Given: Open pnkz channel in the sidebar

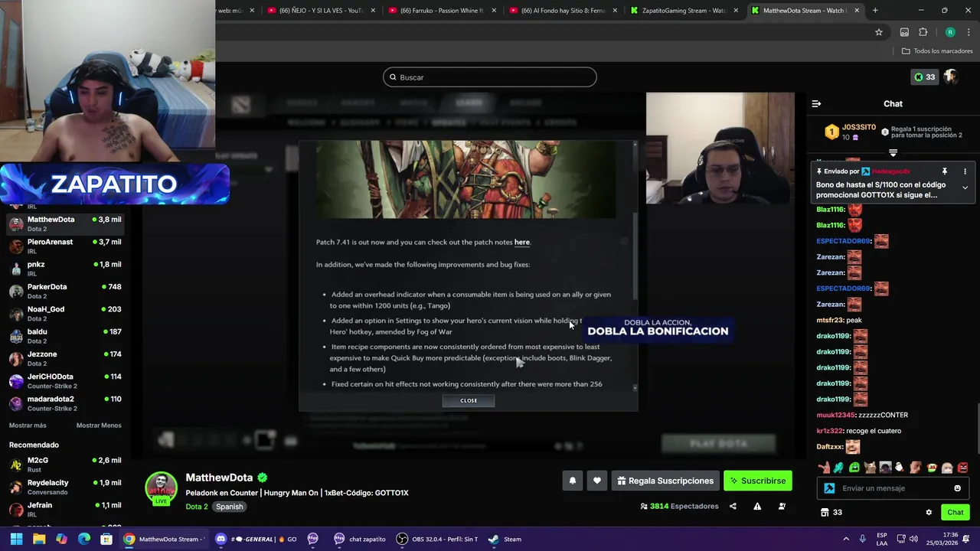Looking at the screenshot, I should pos(65,269).
